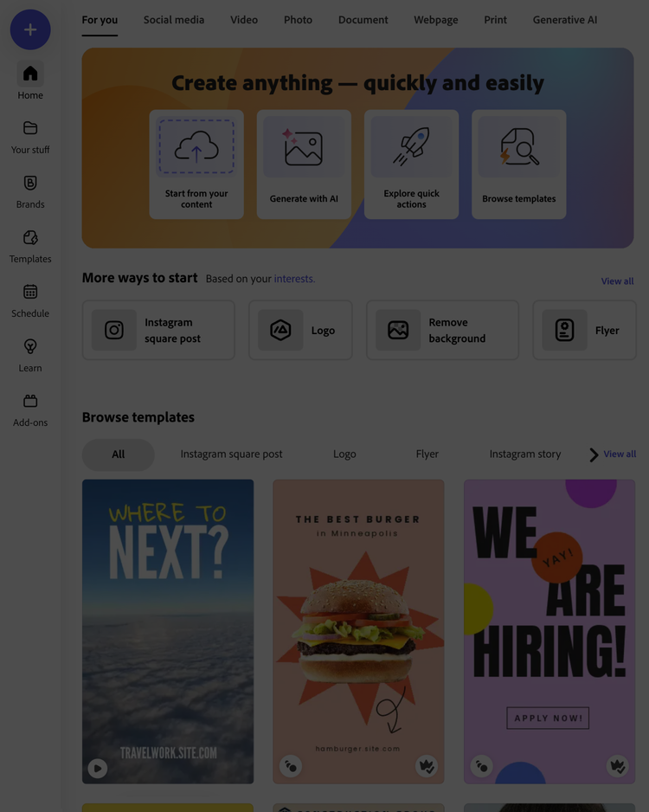This screenshot has height=812, width=649.
Task: Open the Schedule calendar icon
Action: [x=30, y=292]
